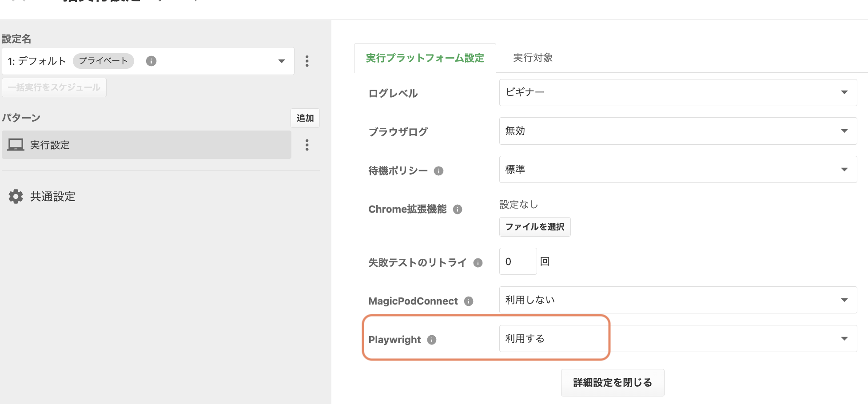868x404 pixels.
Task: Open the three-dot menu beside the 設定名 dropdown
Action: pyautogui.click(x=307, y=61)
